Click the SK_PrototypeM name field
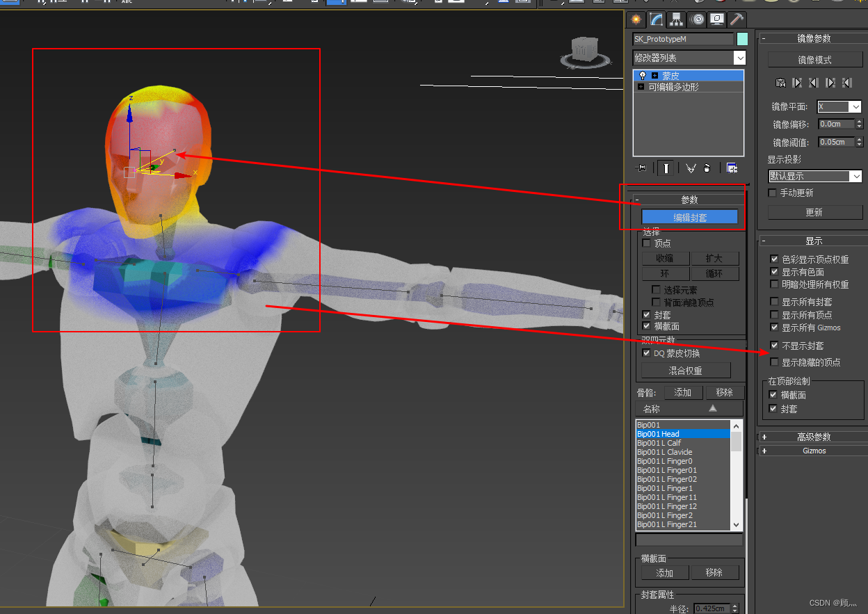 [x=683, y=39]
